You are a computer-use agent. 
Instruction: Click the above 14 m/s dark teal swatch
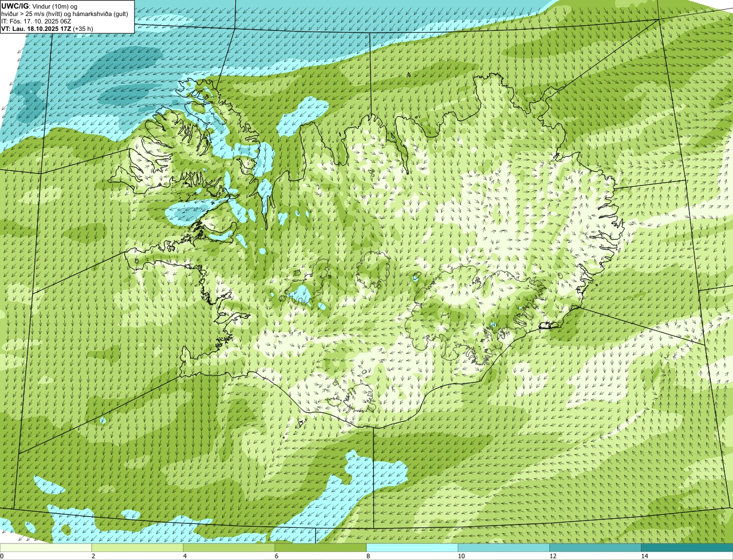[687, 547]
